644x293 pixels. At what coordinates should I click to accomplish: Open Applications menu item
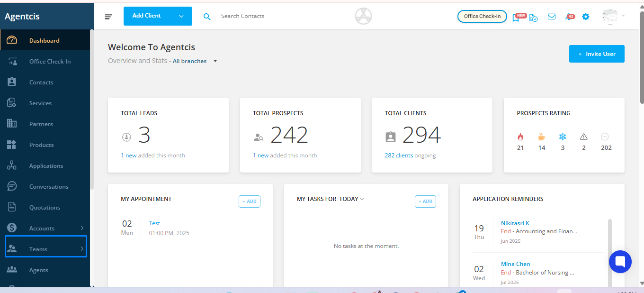tap(45, 165)
